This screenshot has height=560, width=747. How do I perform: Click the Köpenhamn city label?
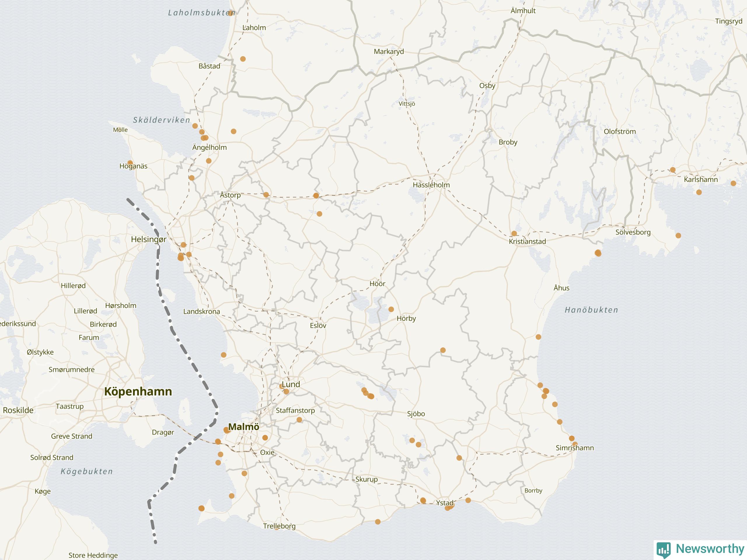[x=138, y=391]
